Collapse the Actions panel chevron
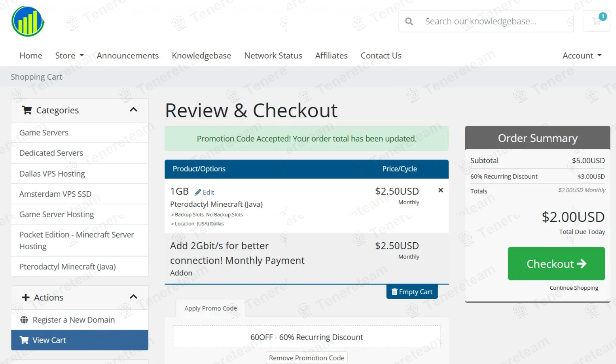This screenshot has height=364, width=616. [134, 297]
